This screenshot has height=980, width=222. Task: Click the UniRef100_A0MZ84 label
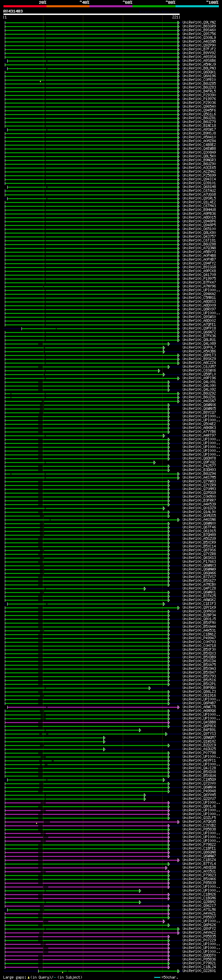point(199,141)
